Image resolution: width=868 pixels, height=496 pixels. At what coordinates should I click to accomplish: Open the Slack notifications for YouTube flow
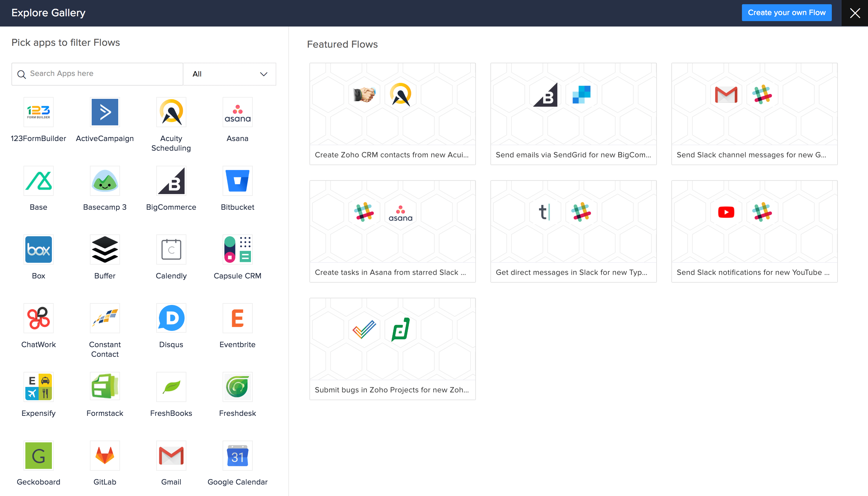pos(754,231)
